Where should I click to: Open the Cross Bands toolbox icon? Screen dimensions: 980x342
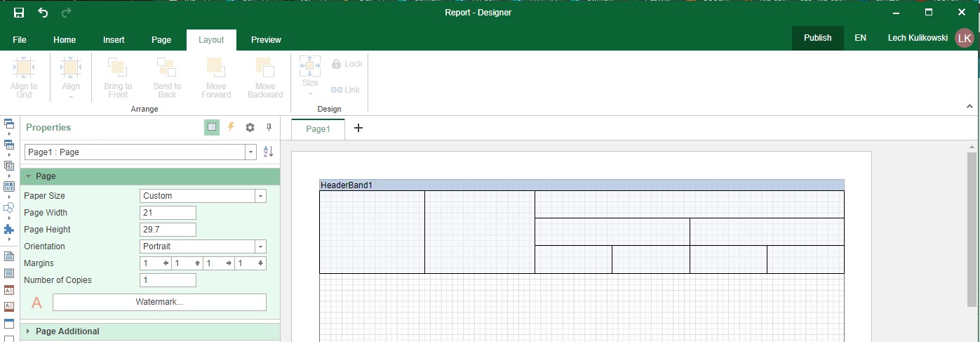coord(9,145)
